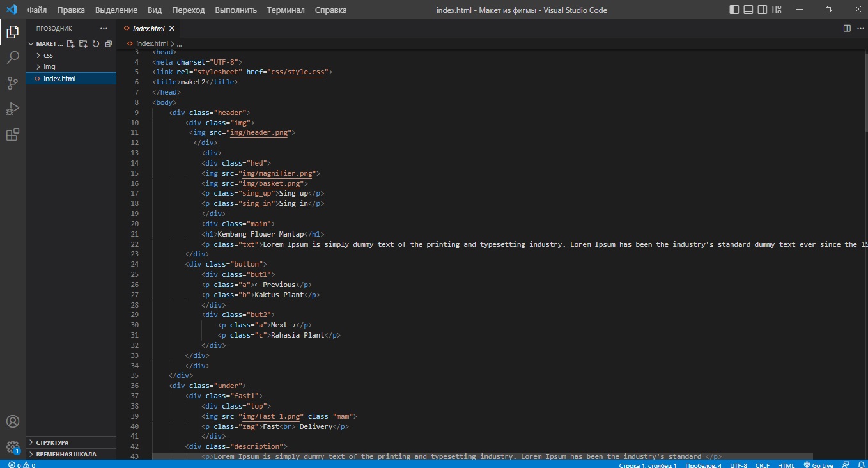Open the Выделение menu
This screenshot has width=868, height=468.
116,10
